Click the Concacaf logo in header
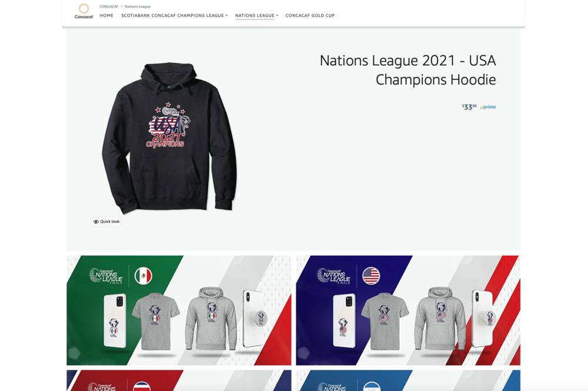This screenshot has height=391, width=588. pyautogui.click(x=83, y=11)
